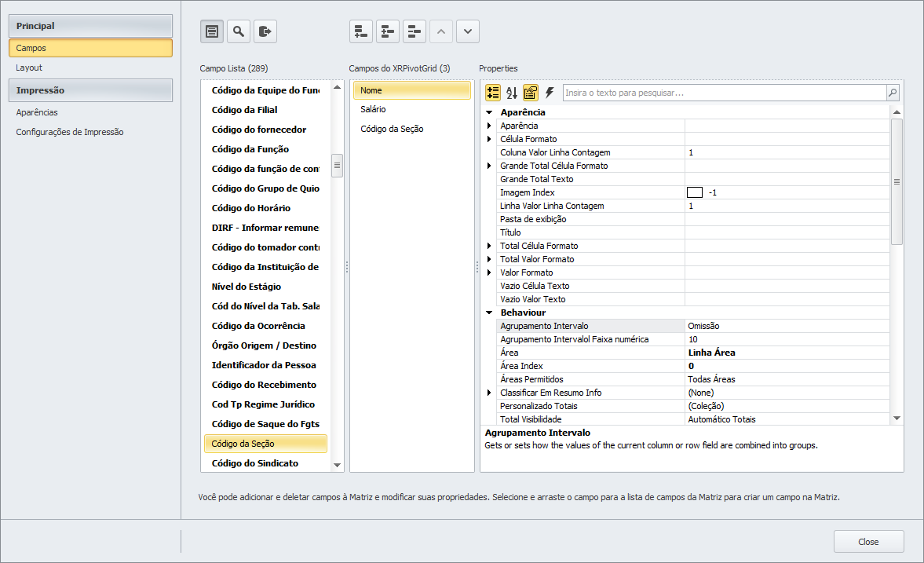Image resolution: width=924 pixels, height=563 pixels.
Task: Click the Imagem Index white swatch
Action: tap(695, 192)
